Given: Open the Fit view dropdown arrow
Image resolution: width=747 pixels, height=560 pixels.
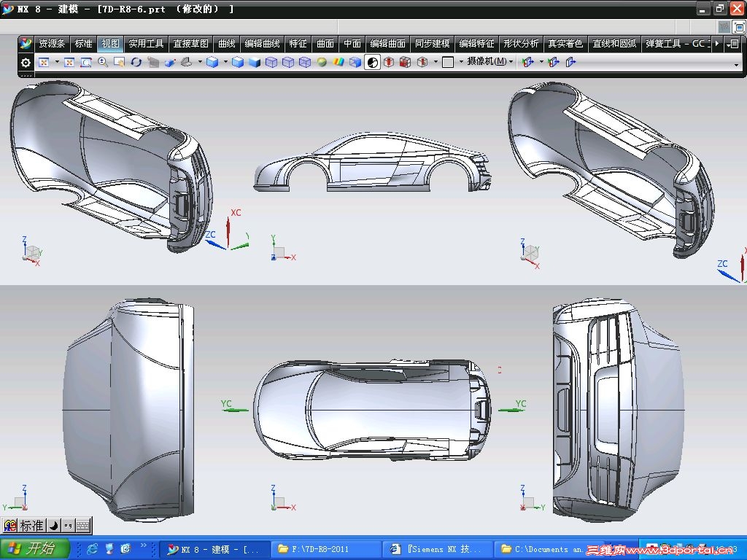Looking at the screenshot, I should (x=57, y=62).
